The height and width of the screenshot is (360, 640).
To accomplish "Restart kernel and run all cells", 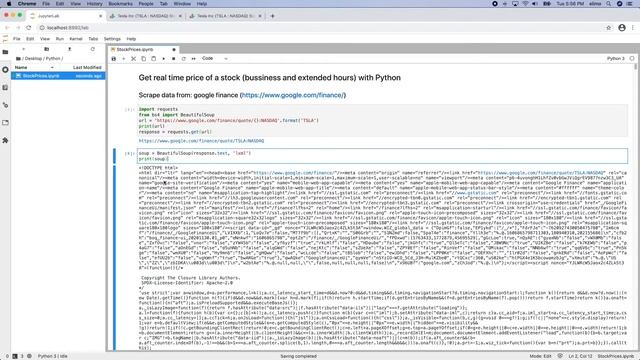I will click(193, 59).
